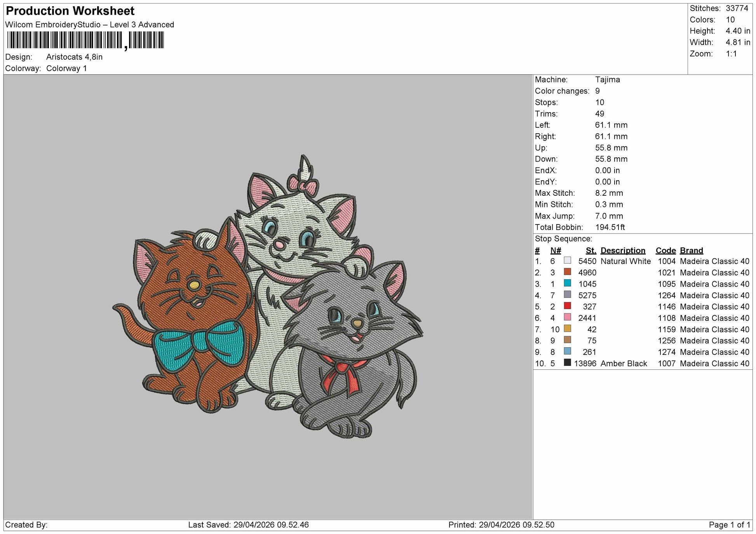756x534 pixels.
Task: Click the red 1146 color swatch
Action: pos(567,306)
